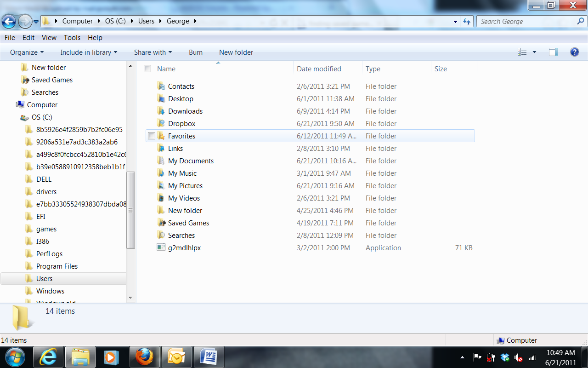Check the Favorites folder checkbox
Image resolution: width=588 pixels, height=368 pixels.
pyautogui.click(x=152, y=136)
